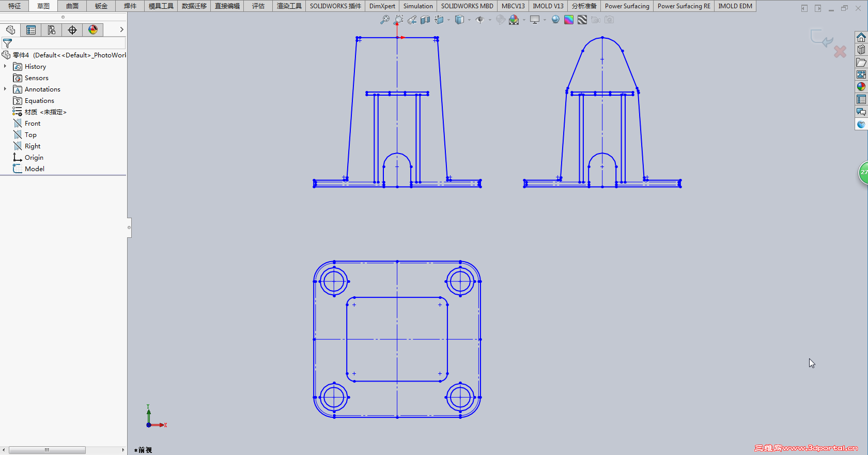868x455 pixels.
Task: Click the Hide/Show Items eye icon
Action: click(x=480, y=20)
